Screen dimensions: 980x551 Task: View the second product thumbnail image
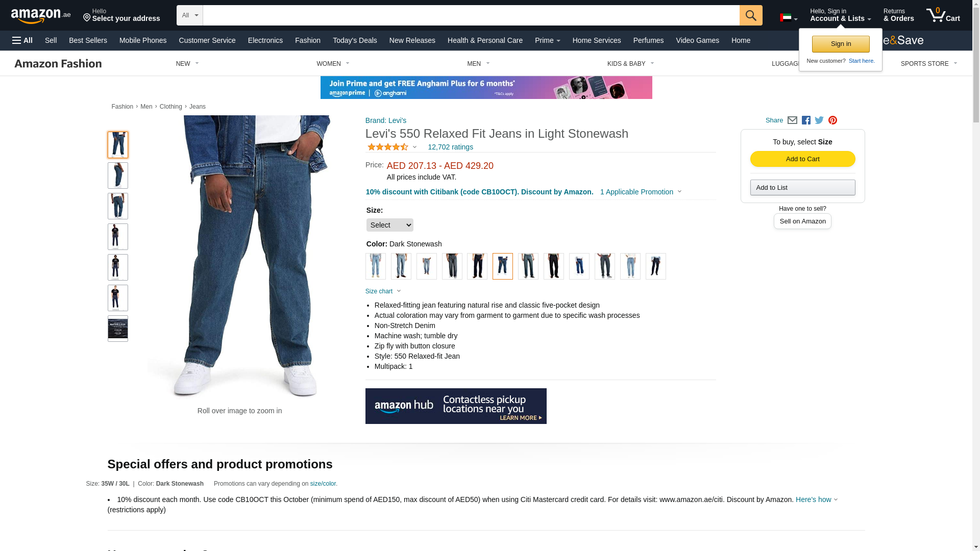tap(118, 176)
